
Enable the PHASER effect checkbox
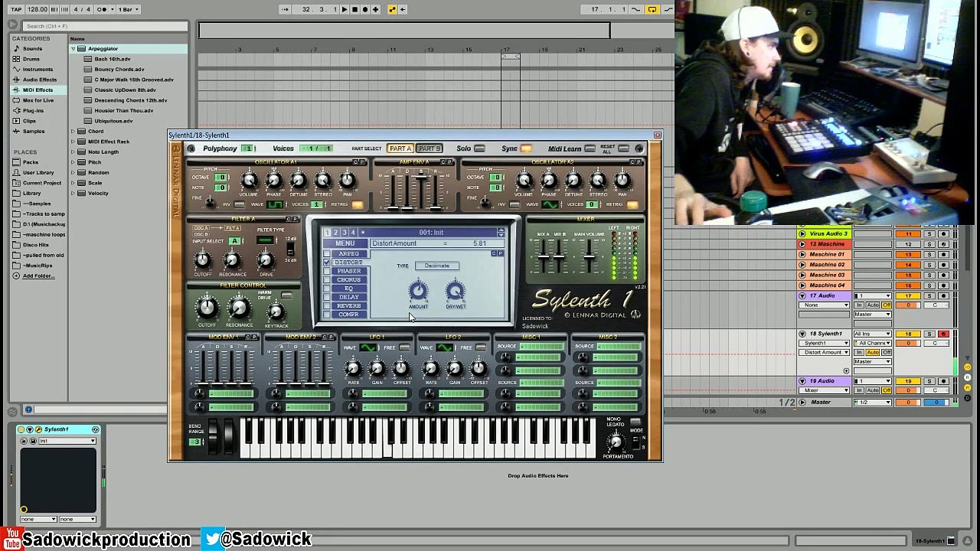(x=327, y=271)
